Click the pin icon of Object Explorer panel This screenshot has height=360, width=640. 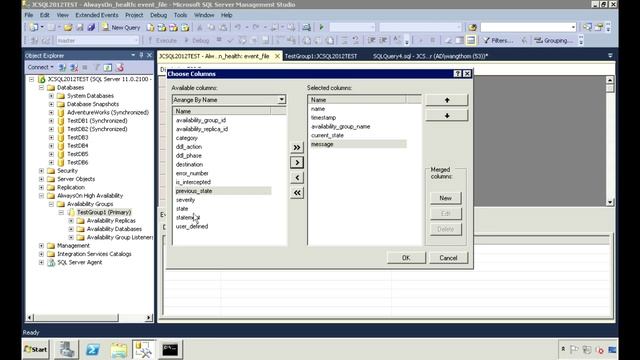coord(141,55)
